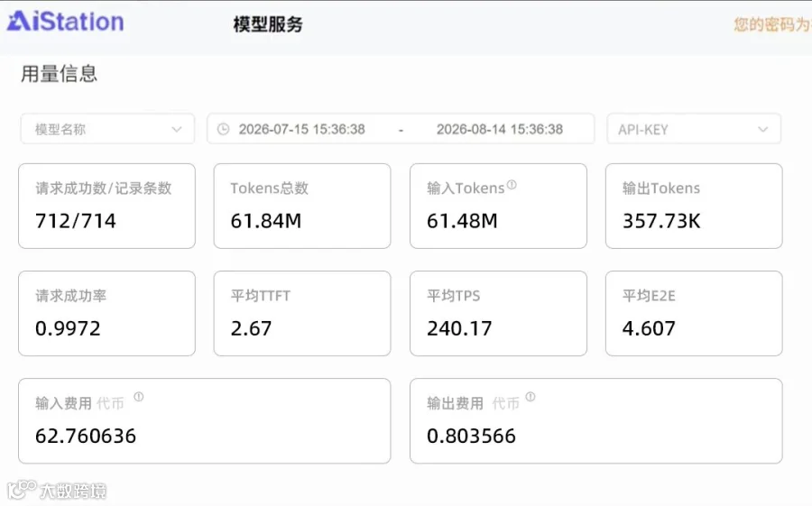
Task: Click the info icon beside 输入费用
Action: 138,397
